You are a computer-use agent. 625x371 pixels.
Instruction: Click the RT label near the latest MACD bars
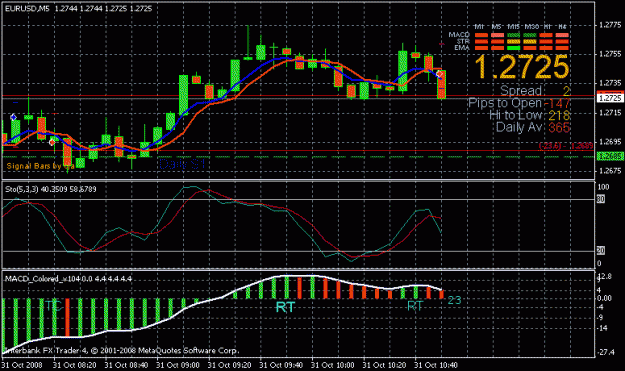coord(415,306)
